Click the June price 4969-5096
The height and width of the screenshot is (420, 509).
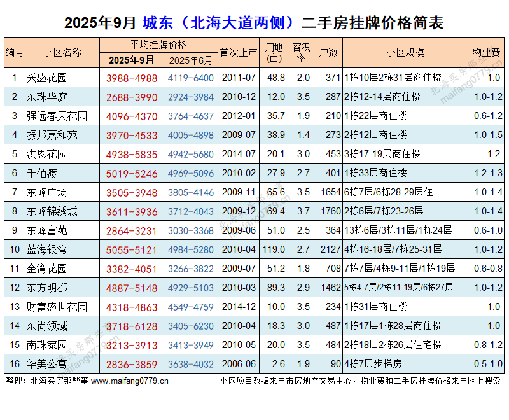tap(190, 174)
